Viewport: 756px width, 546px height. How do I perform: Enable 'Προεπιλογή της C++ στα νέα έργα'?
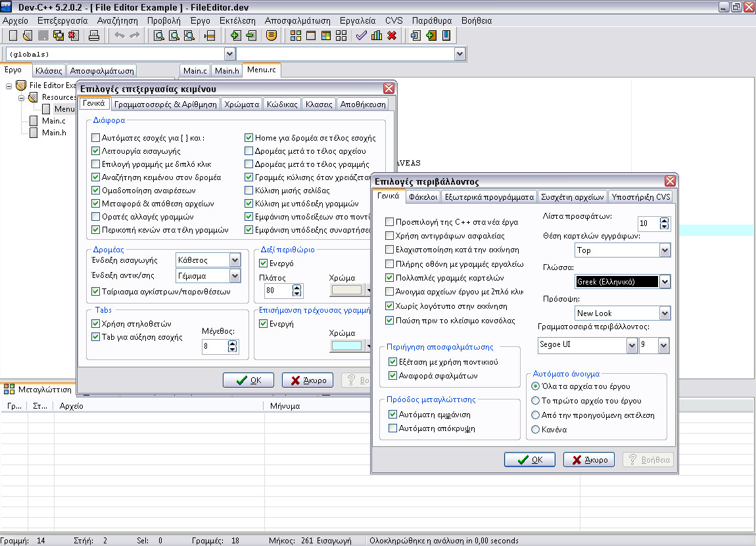(x=390, y=221)
